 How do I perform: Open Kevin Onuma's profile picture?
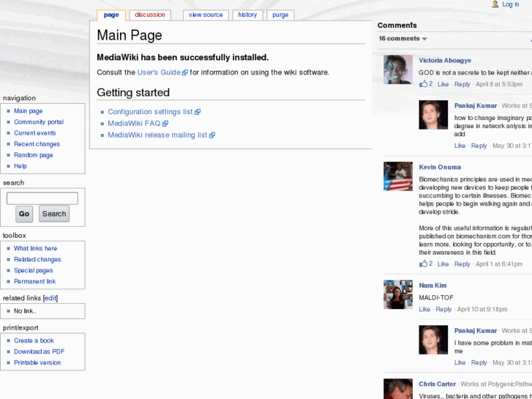pyautogui.click(x=398, y=176)
